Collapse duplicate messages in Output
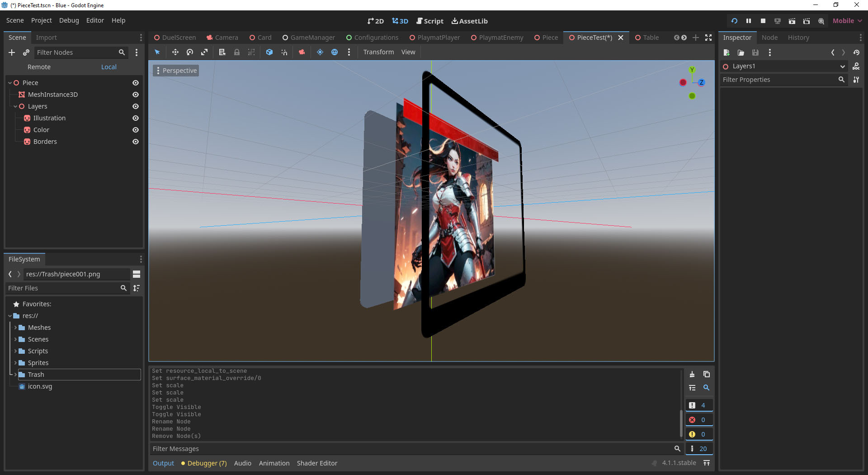Screen dimensions: 868x475 (692, 388)
